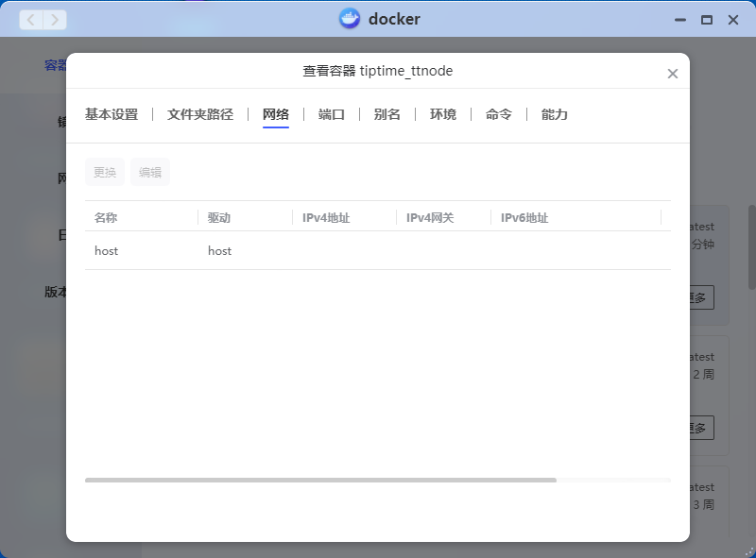Click the back navigation arrow
Viewport: 756px width, 558px height.
[31, 19]
